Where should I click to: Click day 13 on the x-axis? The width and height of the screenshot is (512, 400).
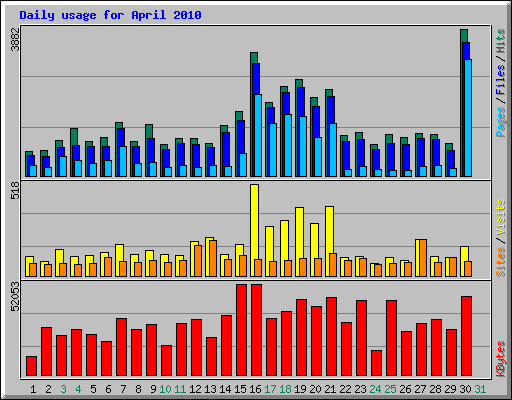pos(210,389)
